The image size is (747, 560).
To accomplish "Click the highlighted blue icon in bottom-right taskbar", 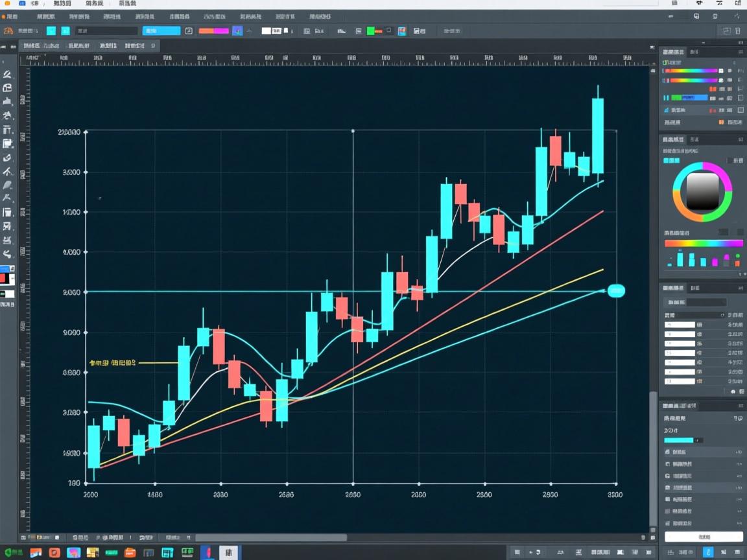I will (707, 552).
